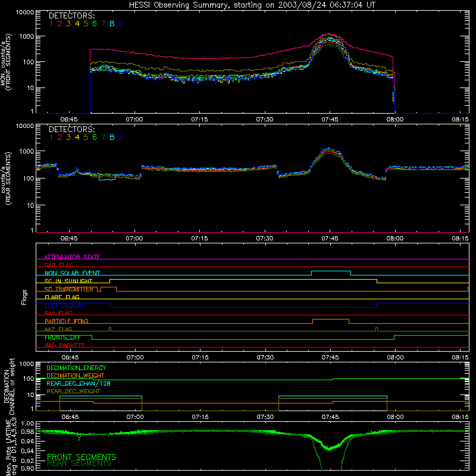Click yellow detector 4 in the front segments legend
Screen dimensions: 476x476
point(77,24)
